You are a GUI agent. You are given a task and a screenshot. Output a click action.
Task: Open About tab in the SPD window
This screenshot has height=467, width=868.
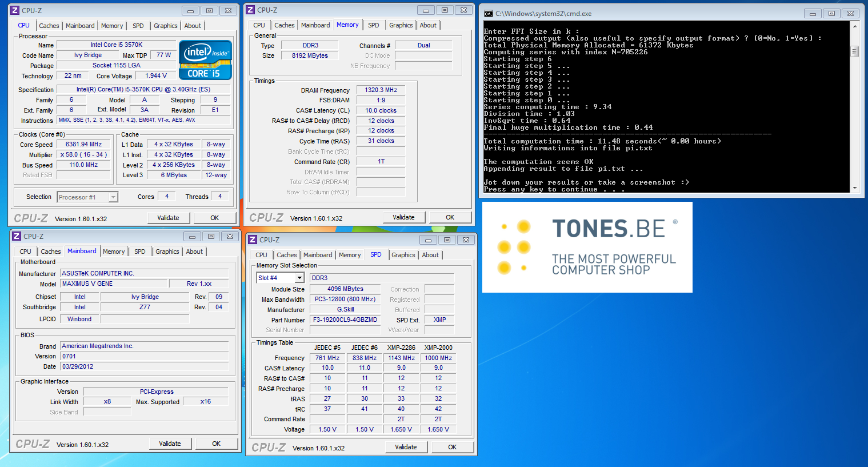430,255
